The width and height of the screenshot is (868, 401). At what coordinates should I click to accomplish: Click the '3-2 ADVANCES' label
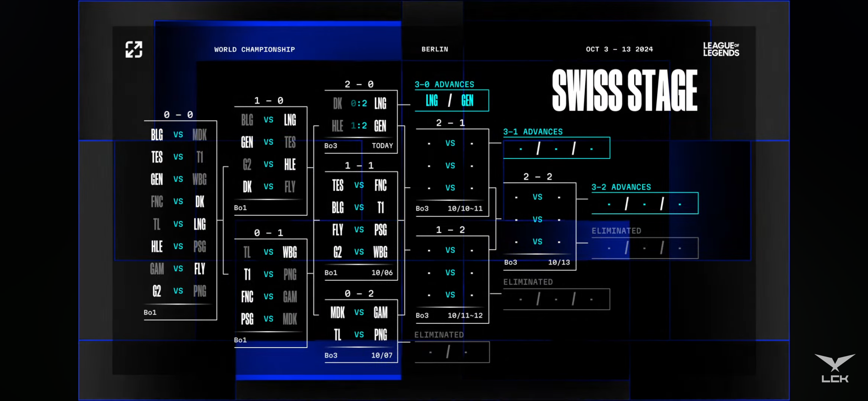click(x=621, y=187)
